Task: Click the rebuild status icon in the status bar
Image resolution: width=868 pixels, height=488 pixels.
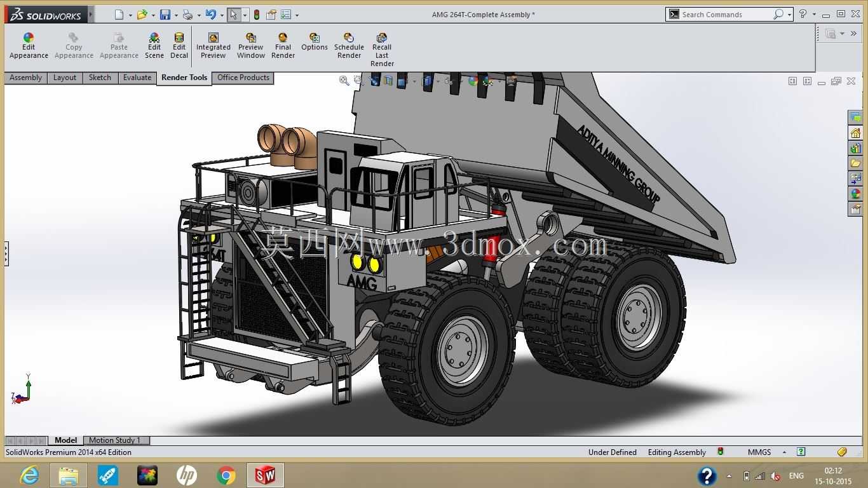Action: point(721,452)
